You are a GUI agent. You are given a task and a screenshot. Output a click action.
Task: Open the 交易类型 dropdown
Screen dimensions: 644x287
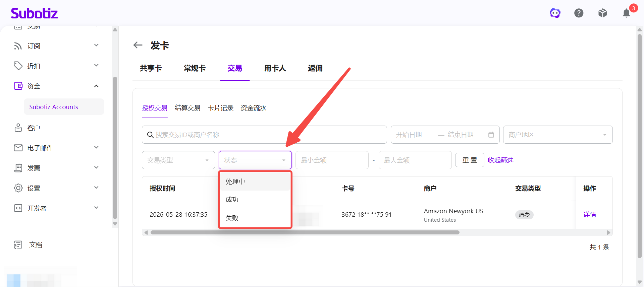pyautogui.click(x=178, y=160)
